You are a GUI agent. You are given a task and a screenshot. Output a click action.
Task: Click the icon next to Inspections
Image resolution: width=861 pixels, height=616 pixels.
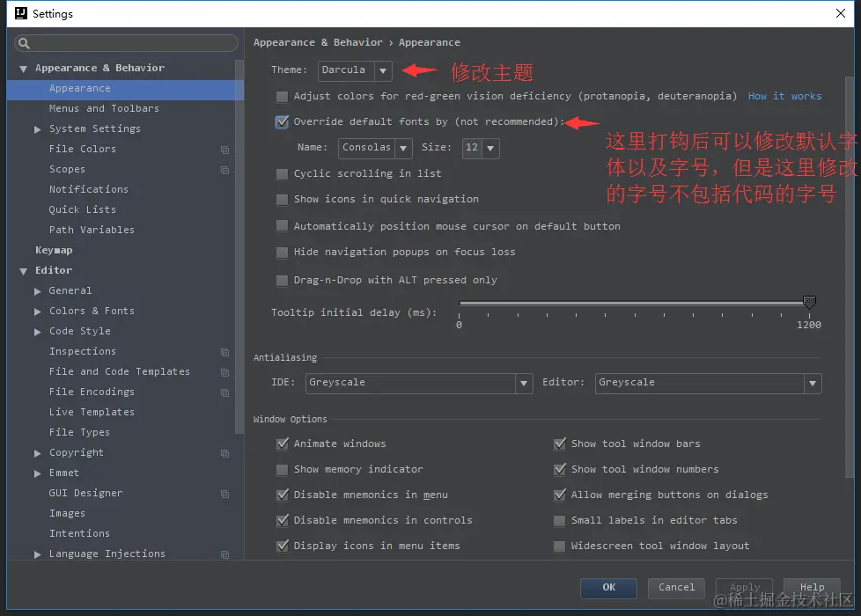pyautogui.click(x=225, y=351)
